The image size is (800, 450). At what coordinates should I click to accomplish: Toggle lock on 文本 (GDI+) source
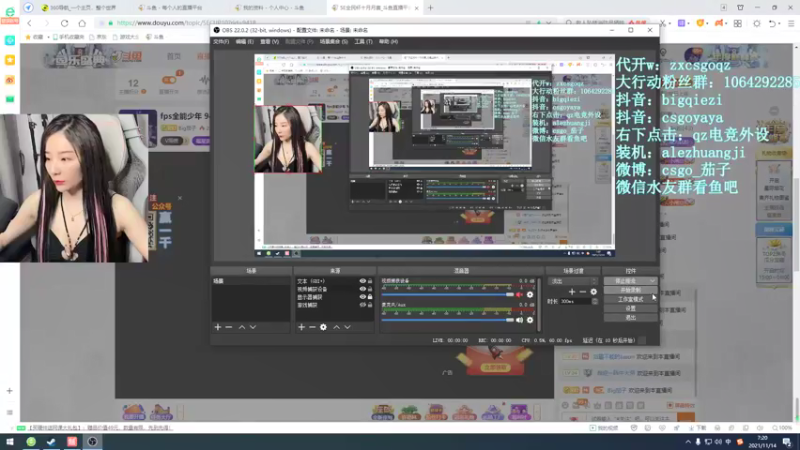pos(370,281)
